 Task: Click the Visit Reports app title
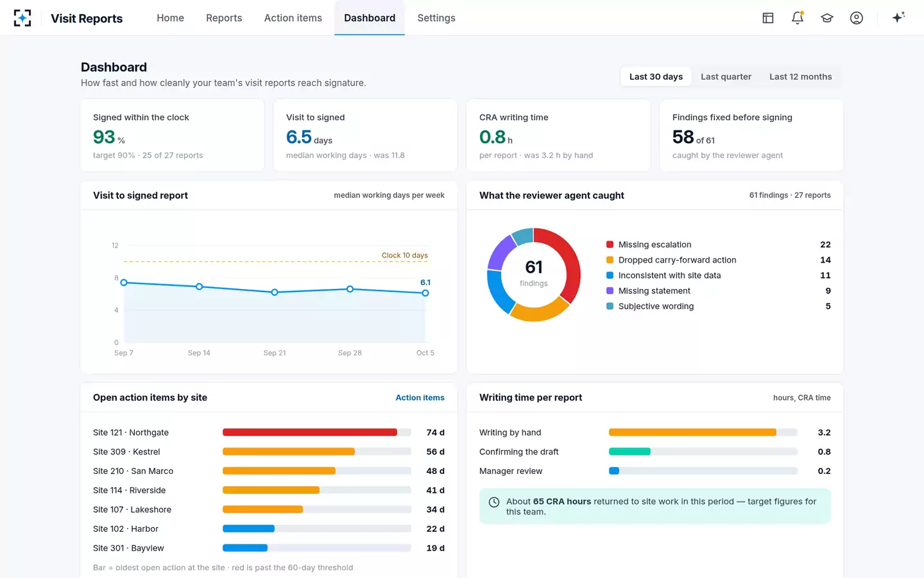pyautogui.click(x=87, y=18)
